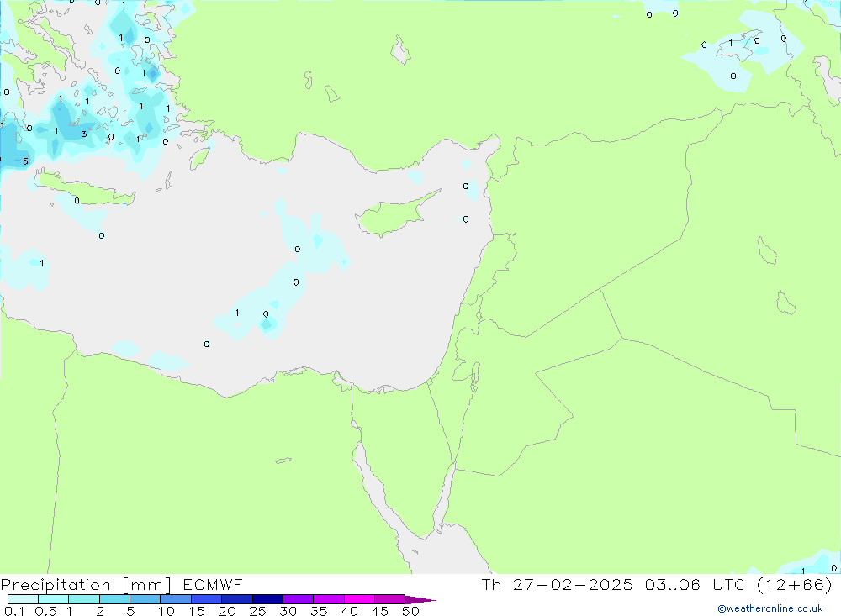Select the 10–15 mm legend swatch
The image size is (841, 616).
(176, 599)
